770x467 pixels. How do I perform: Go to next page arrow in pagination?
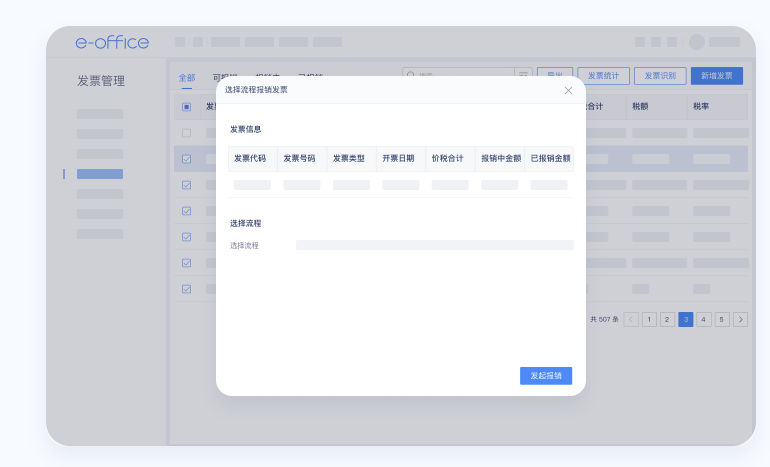pyautogui.click(x=740, y=320)
